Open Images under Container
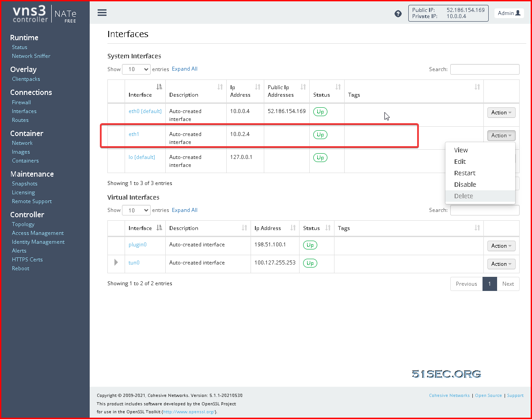532x419 pixels. (x=21, y=152)
